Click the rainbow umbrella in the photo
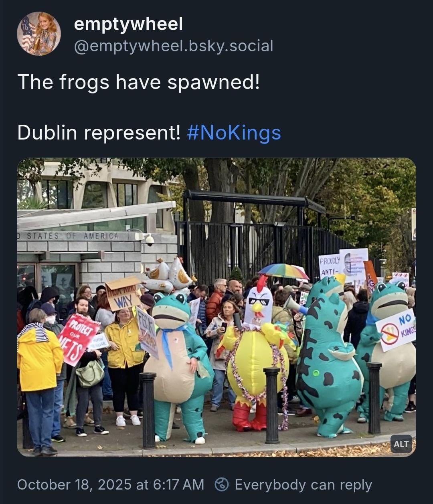The image size is (433, 504). pos(283,271)
